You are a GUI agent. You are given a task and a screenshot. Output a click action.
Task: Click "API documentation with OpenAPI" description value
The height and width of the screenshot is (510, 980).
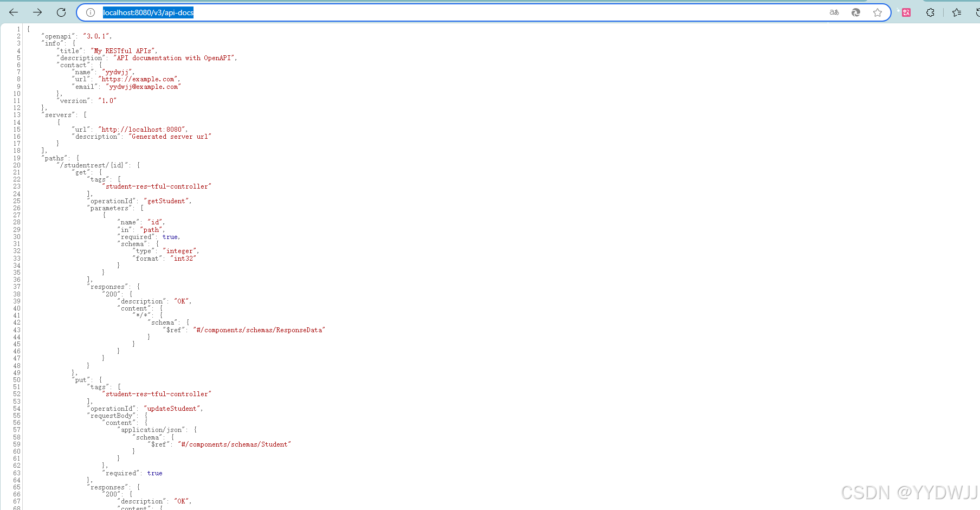click(x=175, y=58)
